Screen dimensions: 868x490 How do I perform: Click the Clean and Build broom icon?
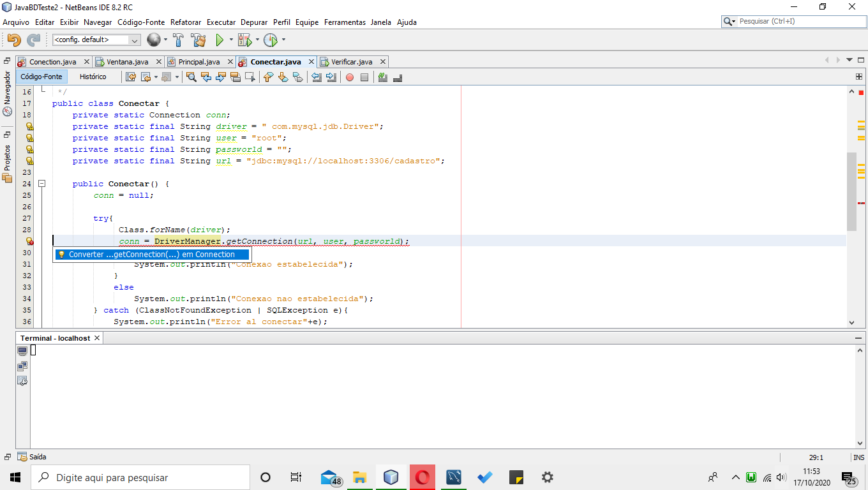(198, 40)
